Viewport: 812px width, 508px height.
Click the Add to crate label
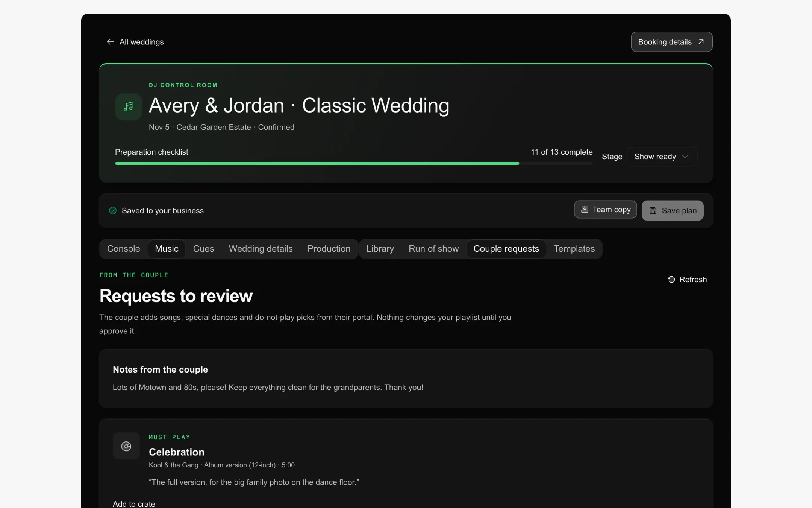[134, 504]
